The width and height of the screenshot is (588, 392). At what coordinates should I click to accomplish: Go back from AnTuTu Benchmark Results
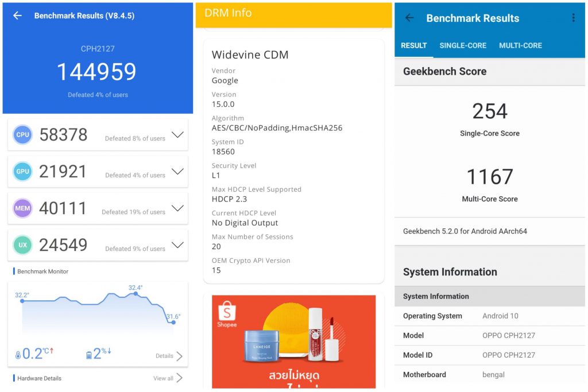pos(17,15)
